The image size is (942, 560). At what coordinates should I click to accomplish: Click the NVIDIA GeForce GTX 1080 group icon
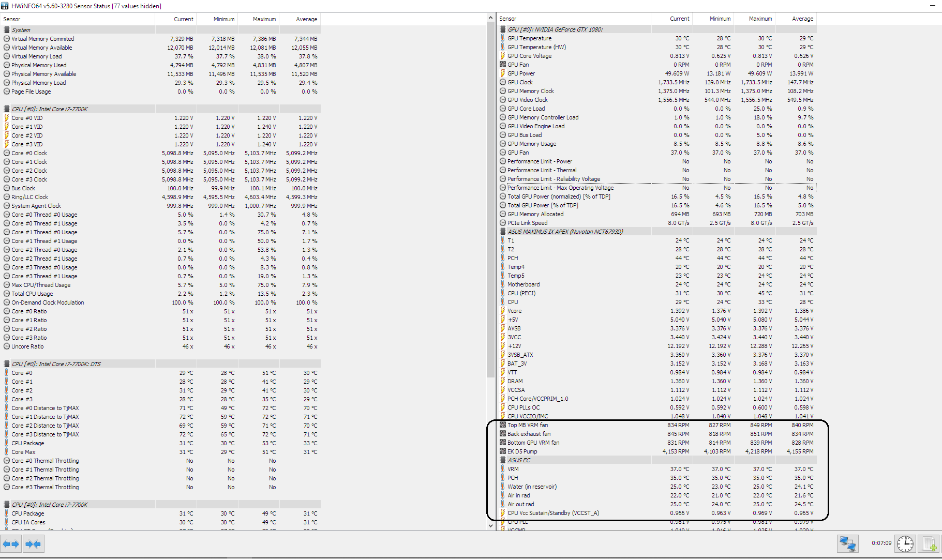tap(503, 29)
